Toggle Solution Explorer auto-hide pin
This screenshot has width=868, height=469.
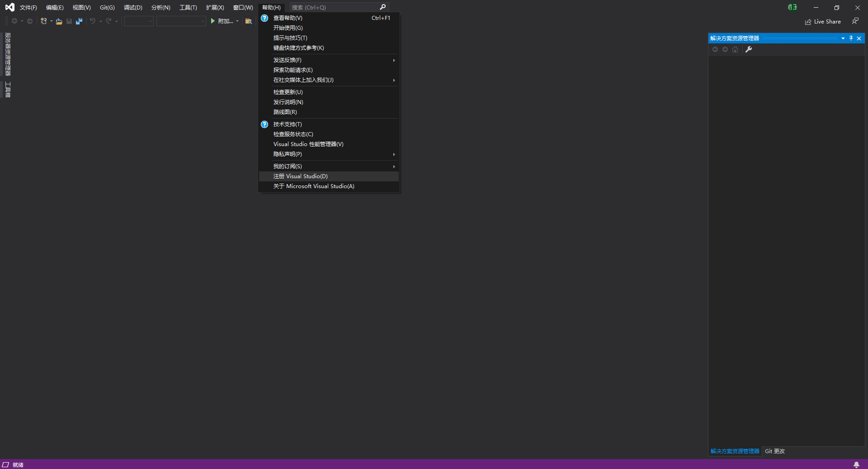point(851,38)
